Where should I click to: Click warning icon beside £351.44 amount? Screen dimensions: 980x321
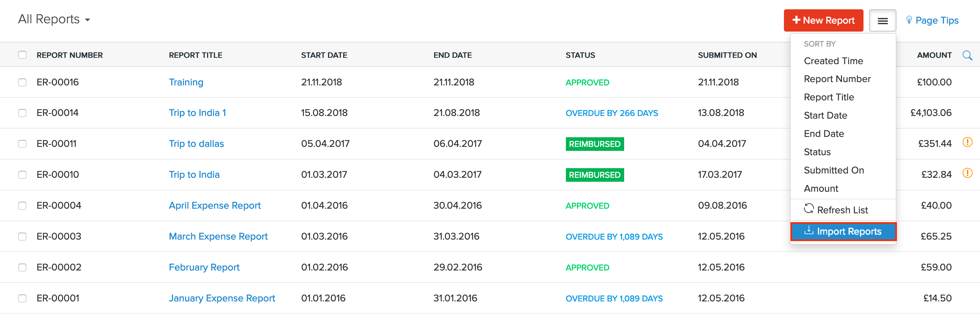click(967, 143)
